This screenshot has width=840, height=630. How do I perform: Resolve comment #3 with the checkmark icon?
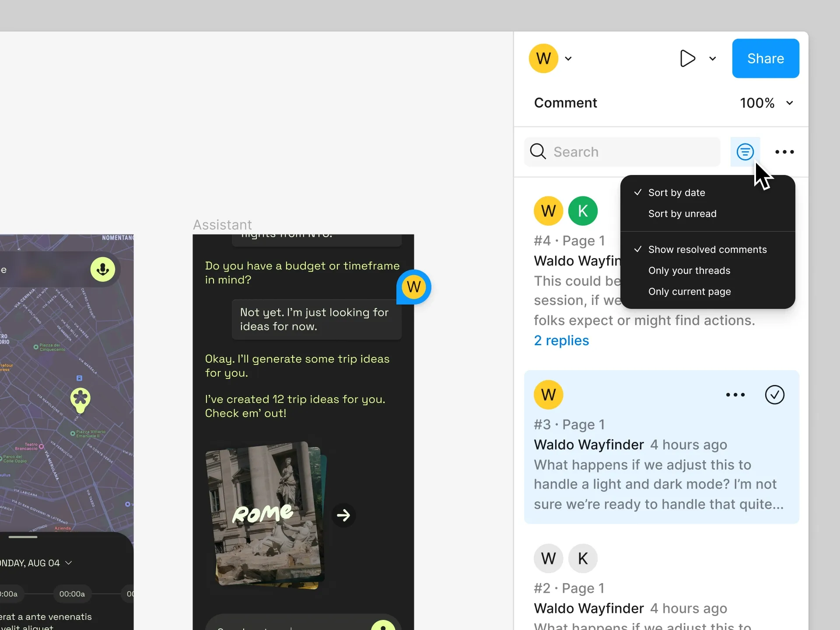774,395
